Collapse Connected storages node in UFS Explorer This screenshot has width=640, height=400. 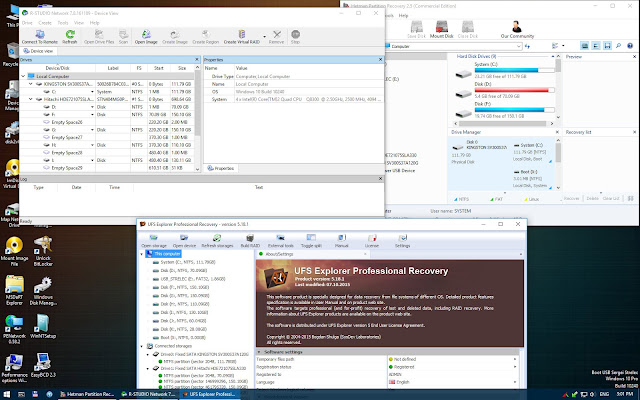click(x=142, y=346)
